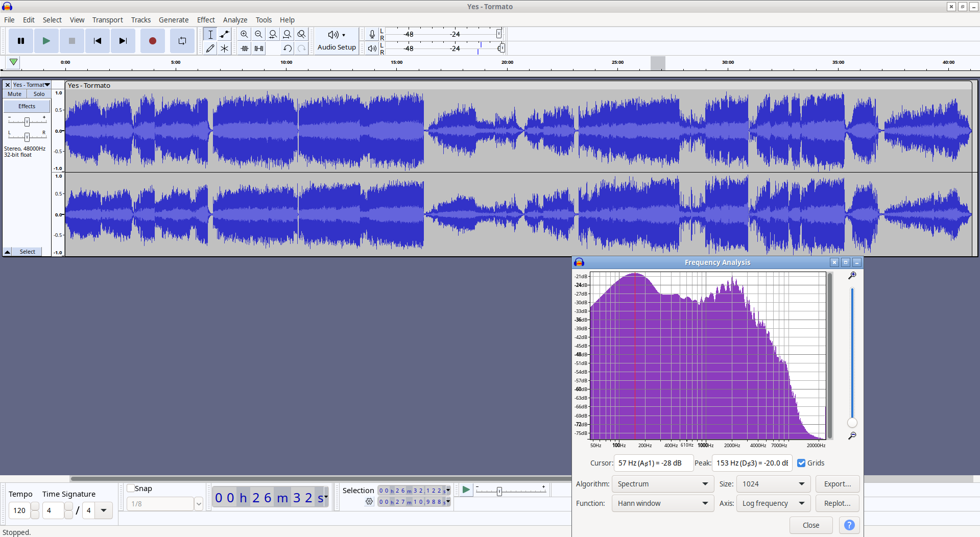Click Trim audio outside selection icon

point(245,48)
